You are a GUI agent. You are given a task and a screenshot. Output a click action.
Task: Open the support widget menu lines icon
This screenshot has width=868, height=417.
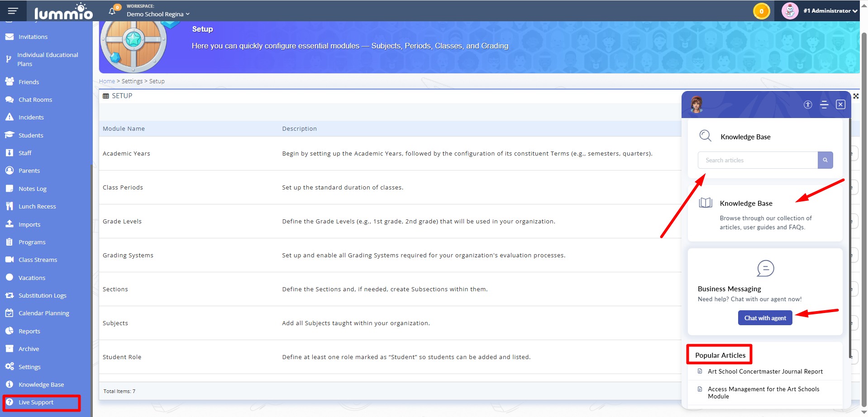click(824, 104)
